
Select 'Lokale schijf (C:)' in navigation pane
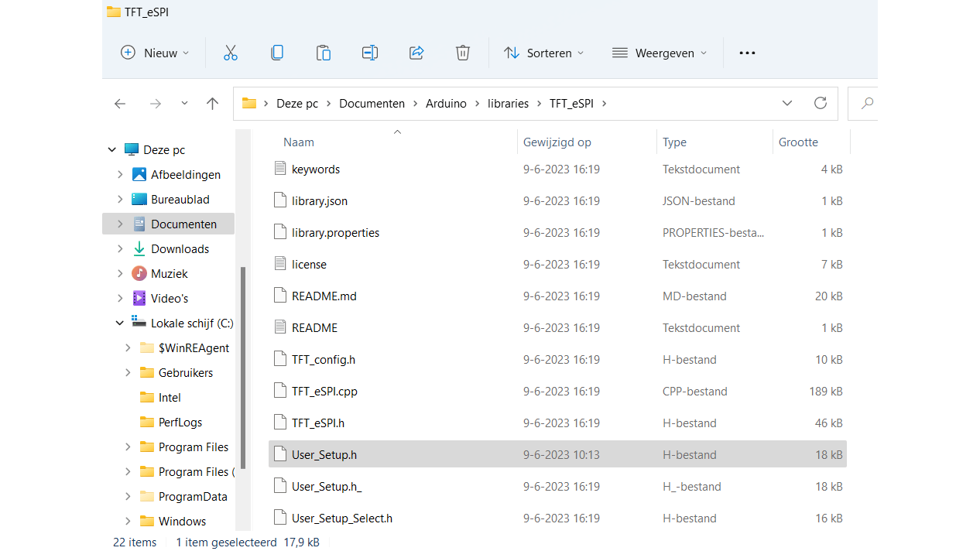192,323
